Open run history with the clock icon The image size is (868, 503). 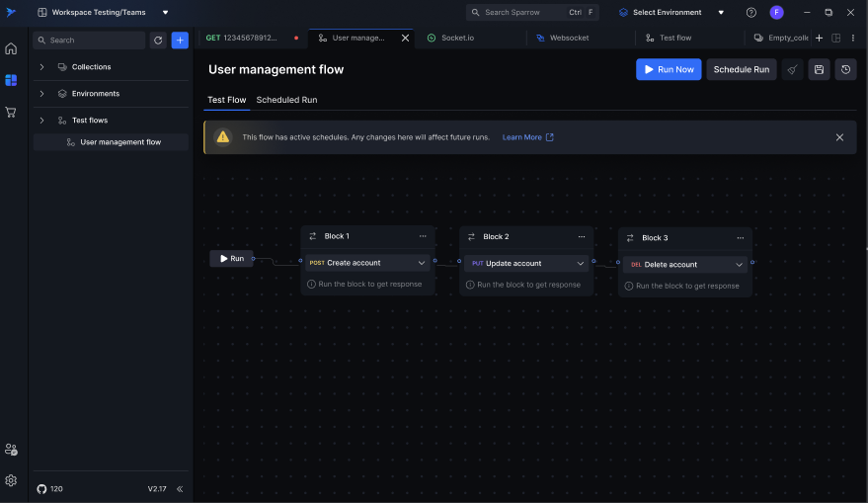[x=845, y=69]
